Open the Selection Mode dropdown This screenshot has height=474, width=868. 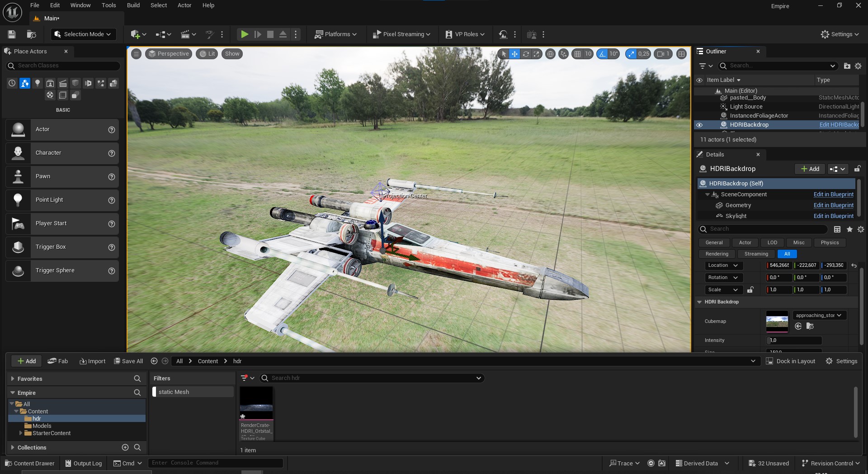(x=83, y=34)
